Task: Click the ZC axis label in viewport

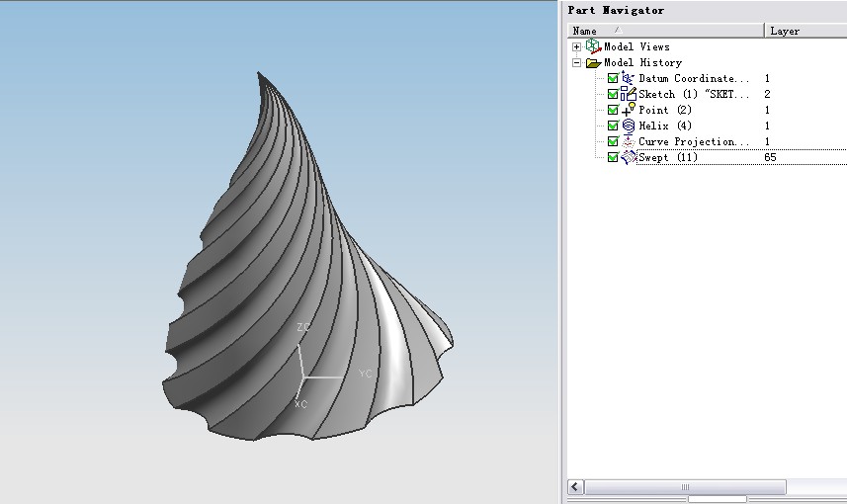Action: click(303, 327)
